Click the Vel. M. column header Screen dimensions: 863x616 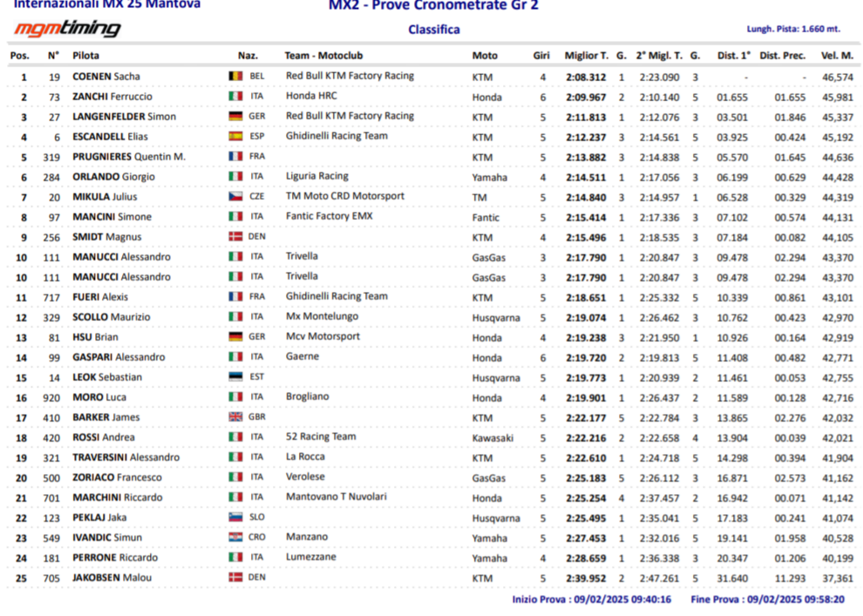click(836, 56)
